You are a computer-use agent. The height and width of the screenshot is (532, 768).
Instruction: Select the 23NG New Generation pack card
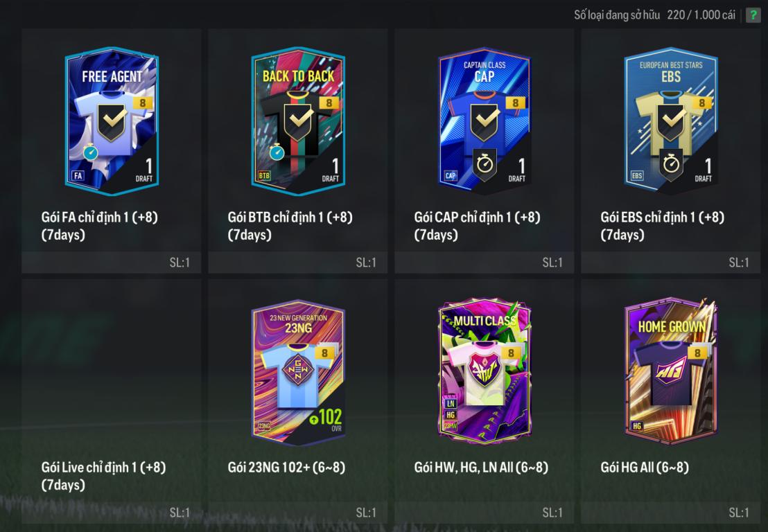[x=298, y=373]
